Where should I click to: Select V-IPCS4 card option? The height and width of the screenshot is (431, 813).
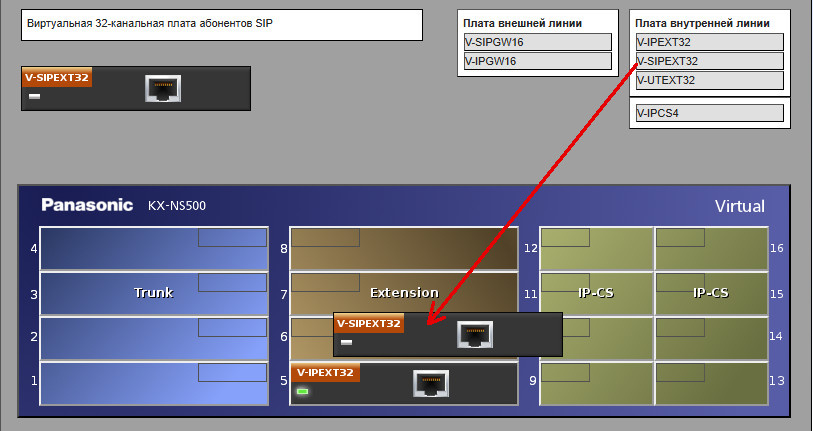[x=709, y=113]
